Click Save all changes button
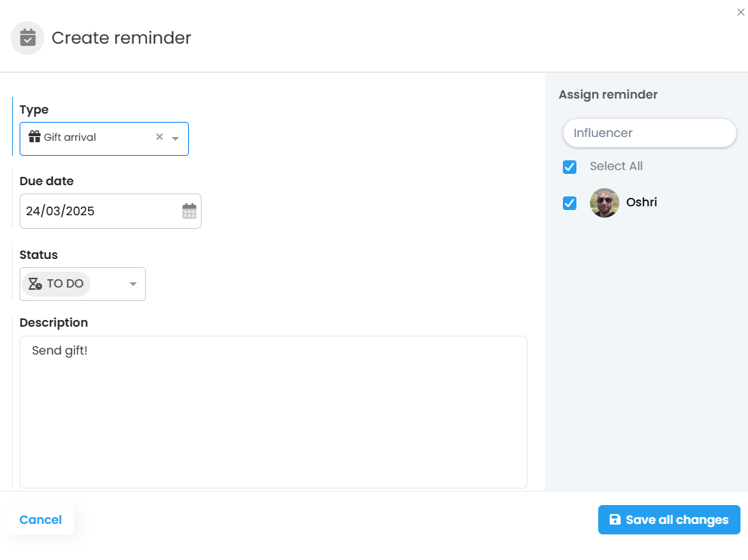 click(x=669, y=519)
